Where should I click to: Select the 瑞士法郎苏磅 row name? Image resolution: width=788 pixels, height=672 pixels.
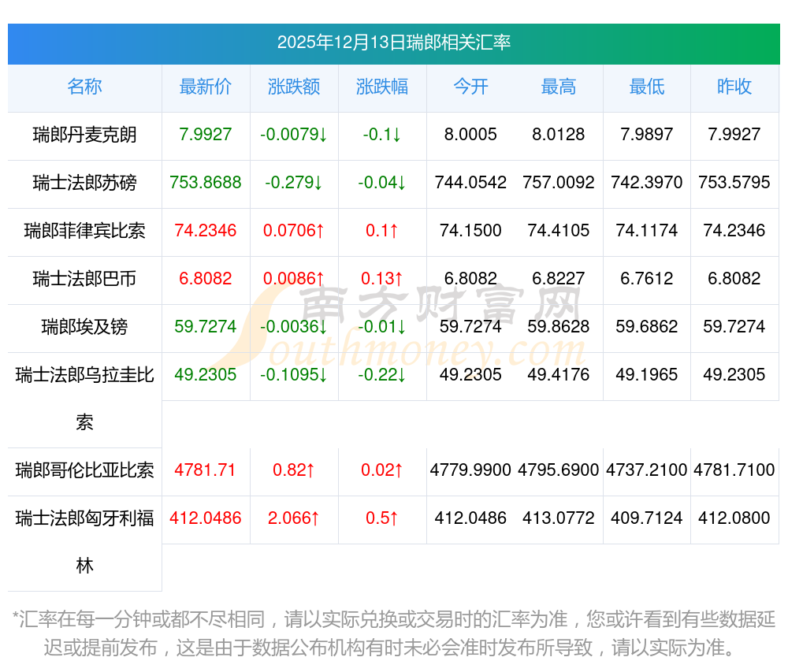pyautogui.click(x=84, y=183)
